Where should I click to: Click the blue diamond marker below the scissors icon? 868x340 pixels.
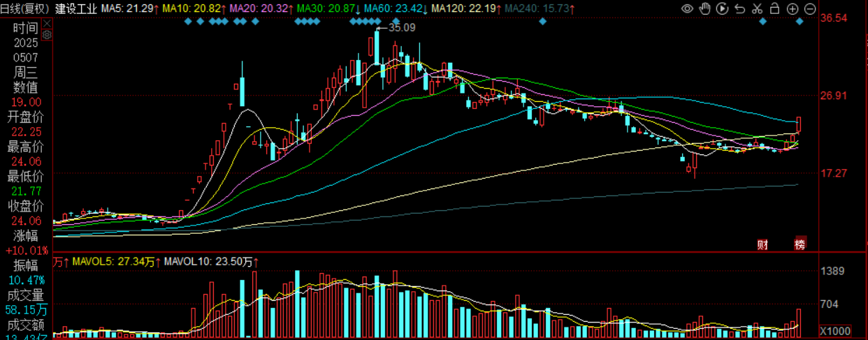point(763,22)
